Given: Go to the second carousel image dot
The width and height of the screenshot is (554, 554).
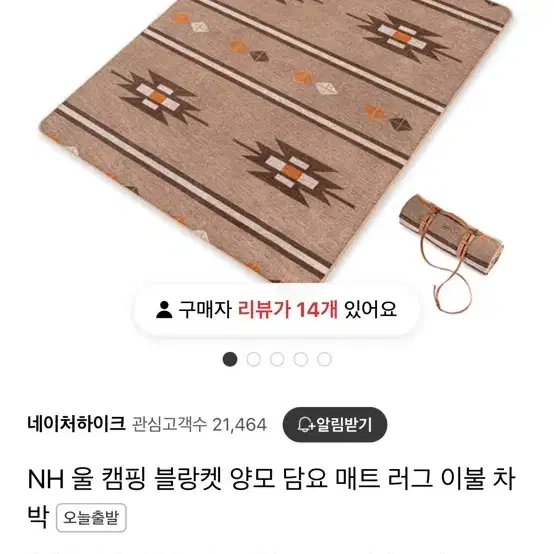Looking at the screenshot, I should tap(254, 359).
